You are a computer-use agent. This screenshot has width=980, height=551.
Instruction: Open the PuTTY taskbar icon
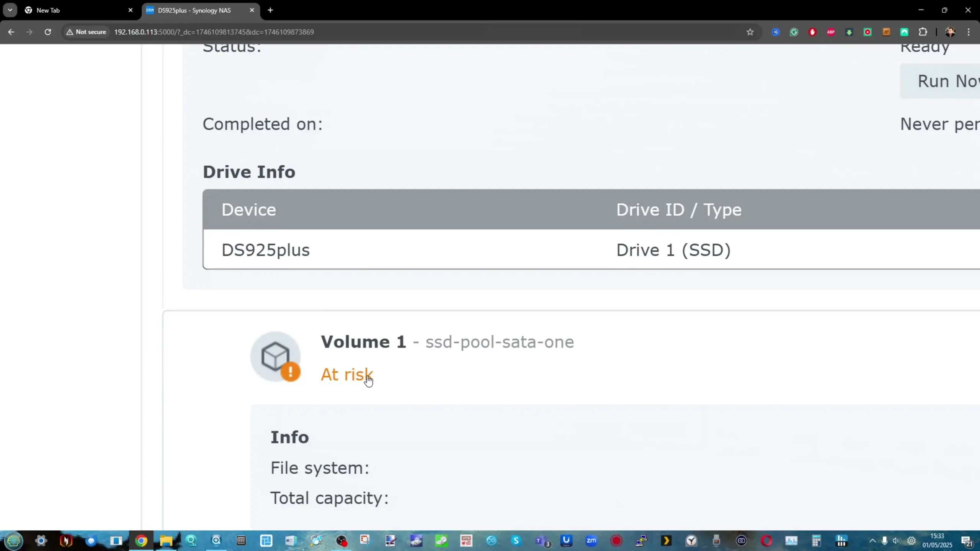point(641,541)
